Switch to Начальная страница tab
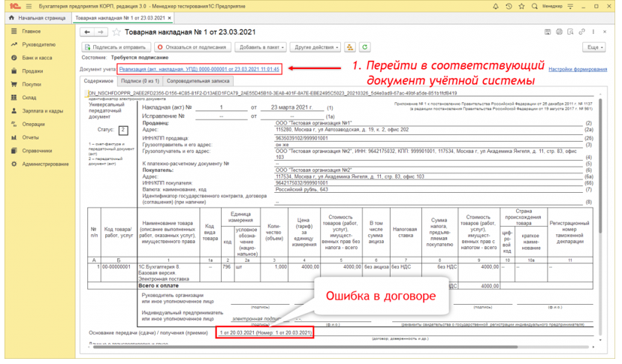This screenshot has width=622, height=364. 38,18
